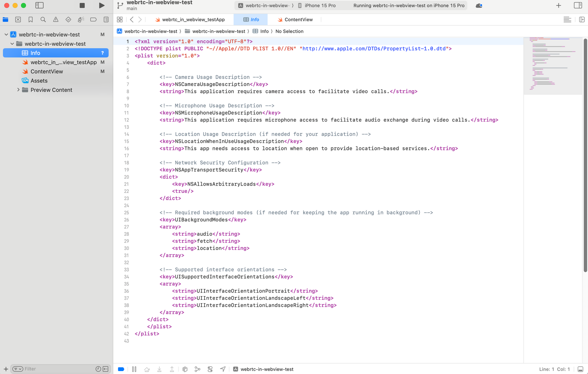Image resolution: width=588 pixels, height=374 pixels.
Task: Open the Bookmark navigator
Action: pyautogui.click(x=31, y=19)
